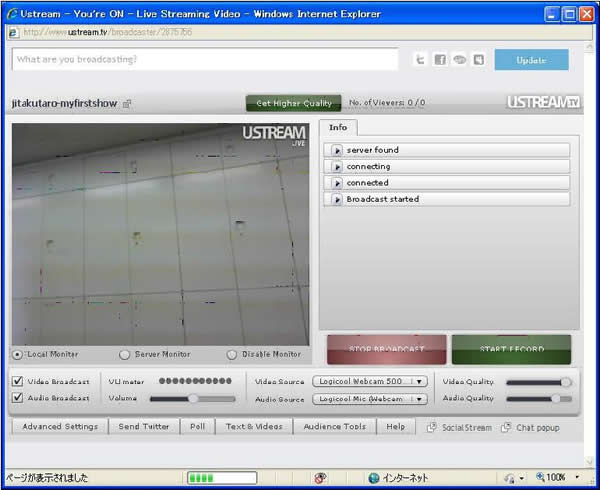
Task: Toggle the Video Broadcast checkbox
Action: [17, 381]
